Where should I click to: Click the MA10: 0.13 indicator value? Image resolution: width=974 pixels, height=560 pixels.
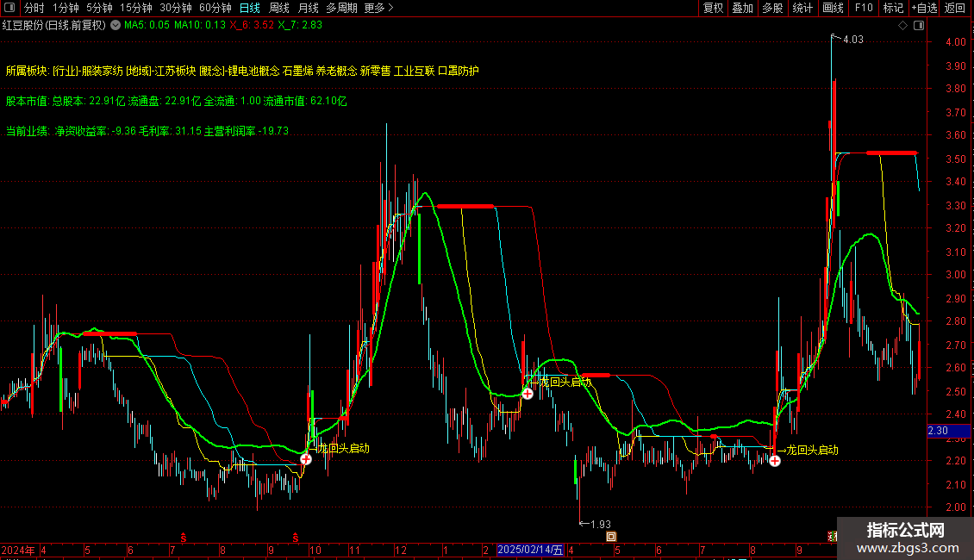[200, 26]
